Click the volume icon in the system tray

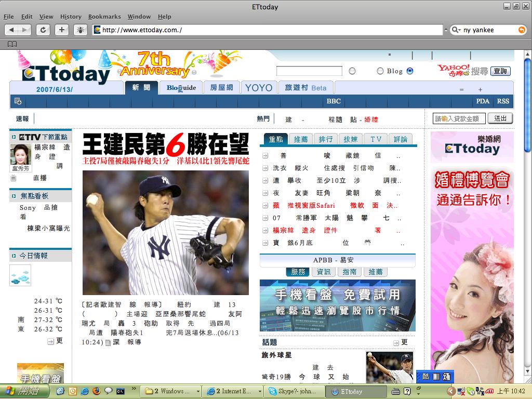coord(460,392)
